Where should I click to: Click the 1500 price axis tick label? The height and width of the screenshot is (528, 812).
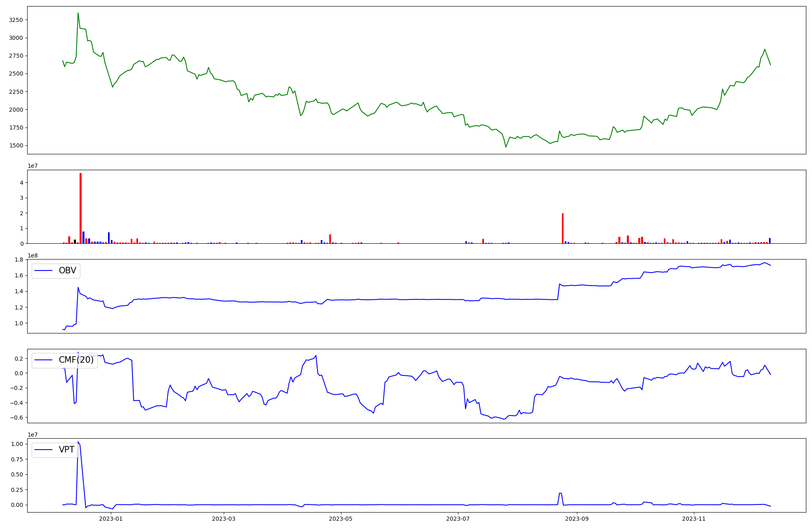(x=16, y=145)
